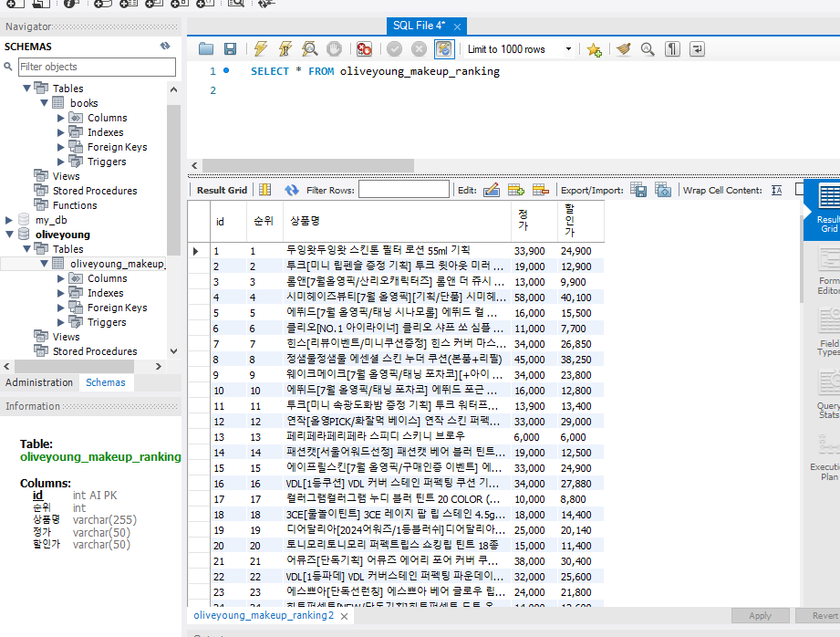Close the oliveyoung_makeup_ranking2 result tab
The height and width of the screenshot is (637, 840).
tap(344, 617)
